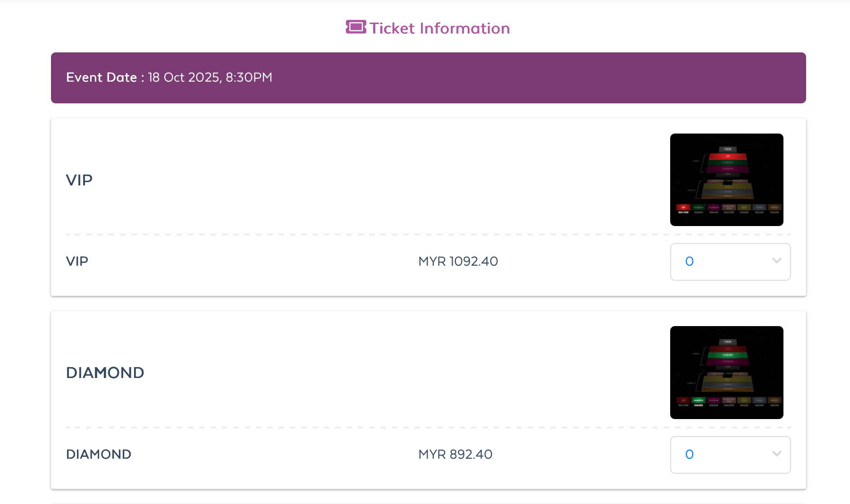Click the large DIAMOND section heading
The width and height of the screenshot is (850, 504).
pyautogui.click(x=105, y=373)
